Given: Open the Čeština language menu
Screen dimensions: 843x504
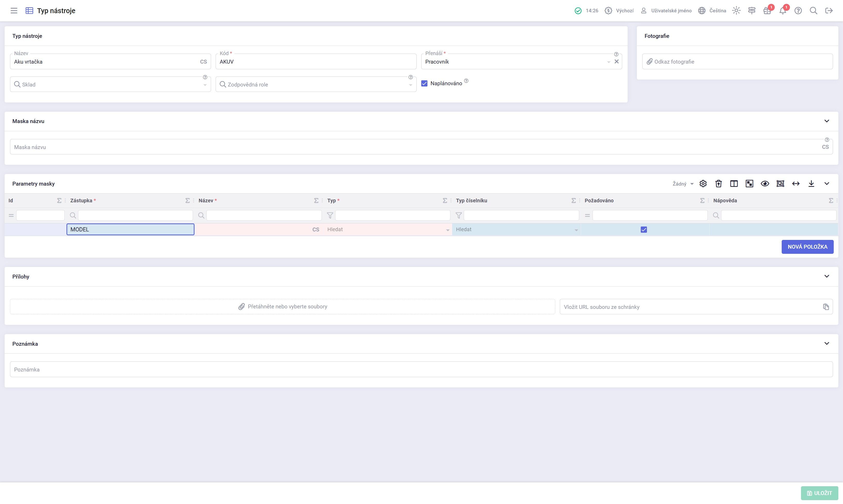Looking at the screenshot, I should coord(712,11).
